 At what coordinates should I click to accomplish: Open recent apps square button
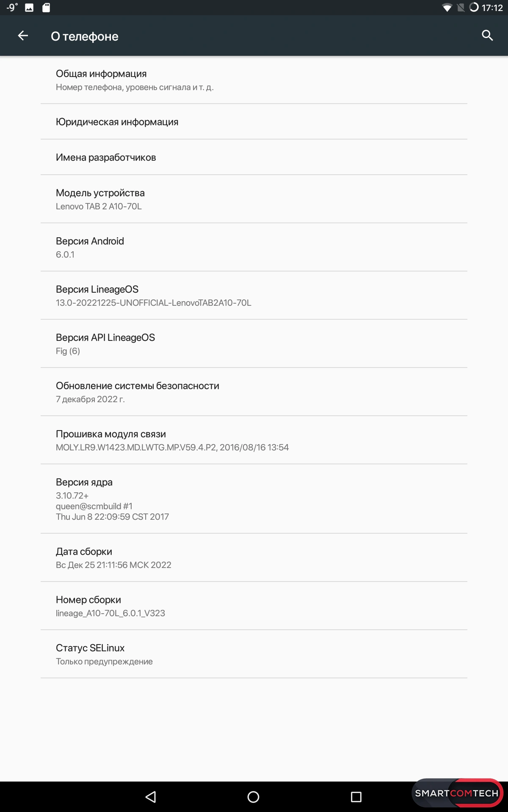(x=356, y=797)
